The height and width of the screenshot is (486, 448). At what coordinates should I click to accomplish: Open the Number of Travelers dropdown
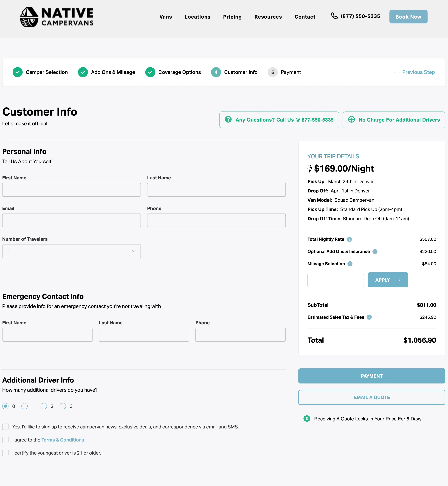click(71, 251)
